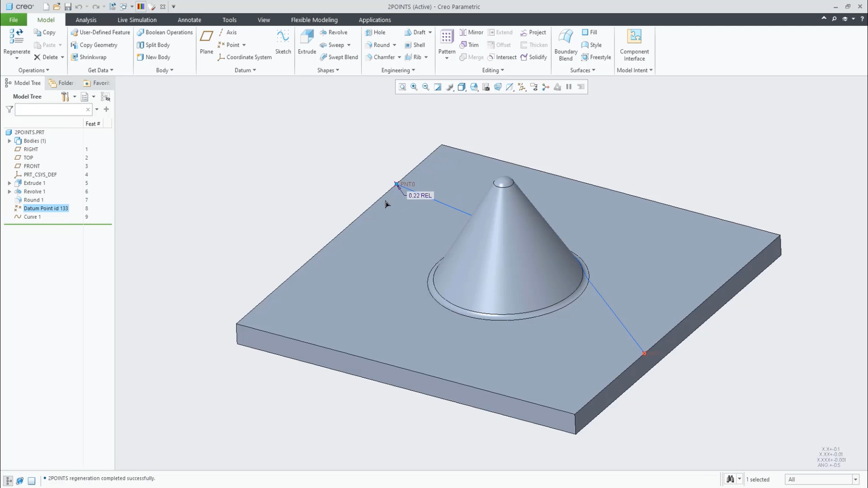
Task: Open the Folder browser tab
Action: click(x=61, y=83)
